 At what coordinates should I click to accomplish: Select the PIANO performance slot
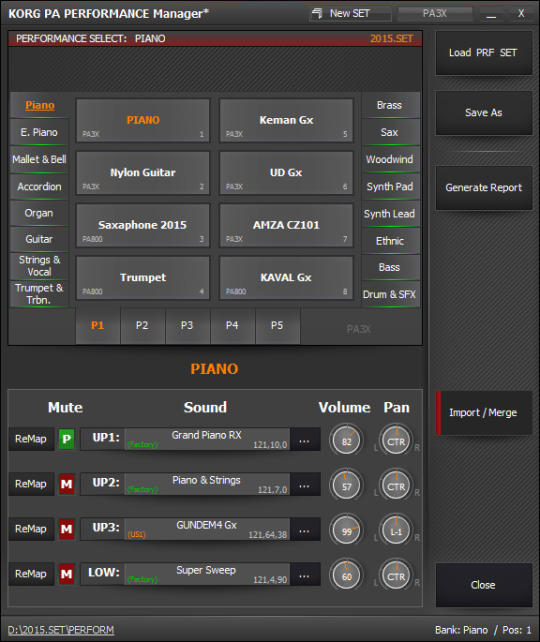143,120
